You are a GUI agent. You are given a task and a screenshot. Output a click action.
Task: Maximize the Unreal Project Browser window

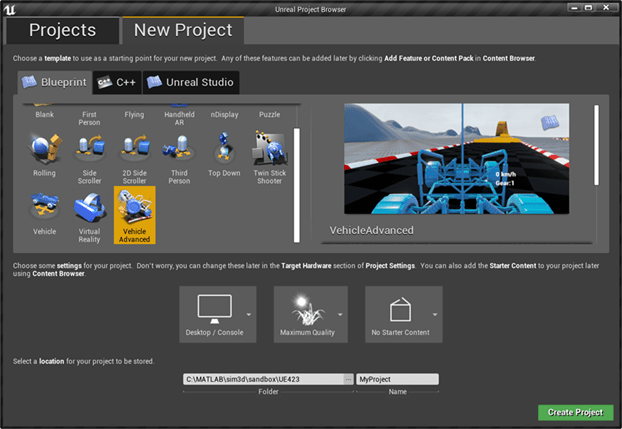(588, 8)
